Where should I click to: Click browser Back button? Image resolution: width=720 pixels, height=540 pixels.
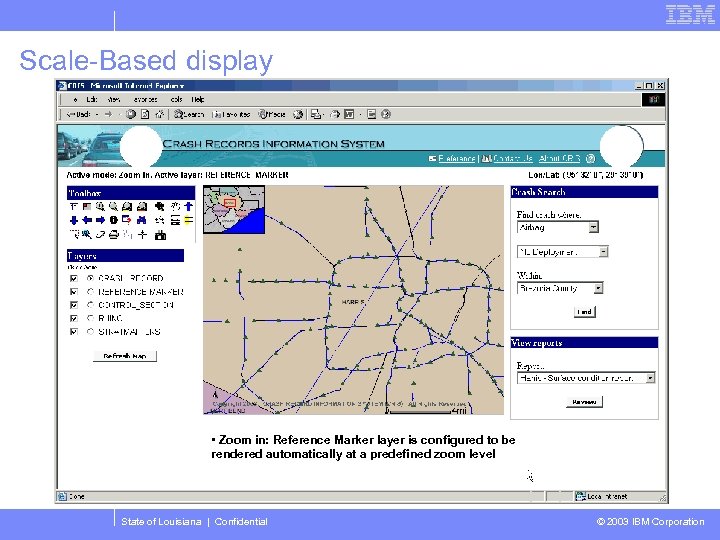78,114
